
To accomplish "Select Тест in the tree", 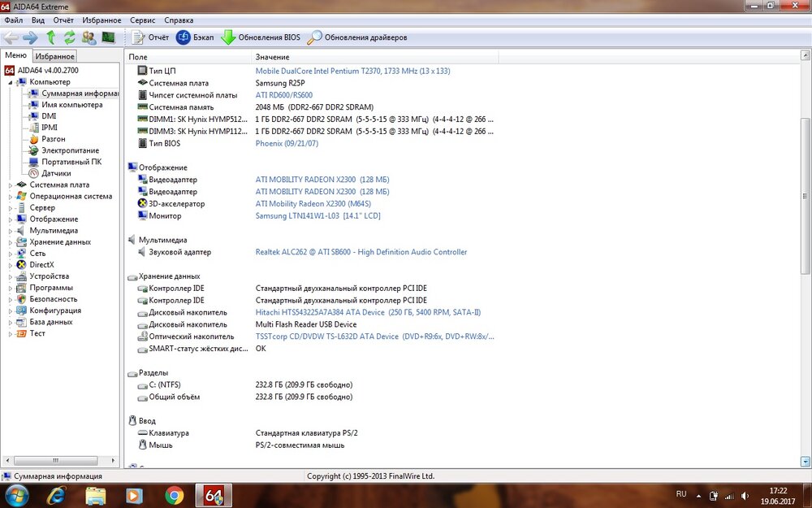I will [37, 333].
